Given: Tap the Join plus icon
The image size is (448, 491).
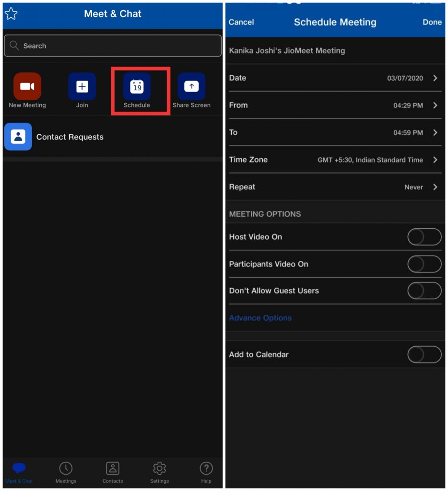Looking at the screenshot, I should tap(82, 86).
